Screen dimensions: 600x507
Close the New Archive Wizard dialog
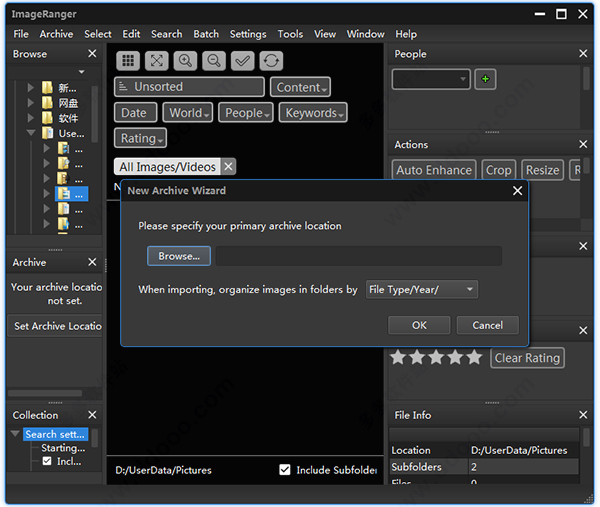517,191
